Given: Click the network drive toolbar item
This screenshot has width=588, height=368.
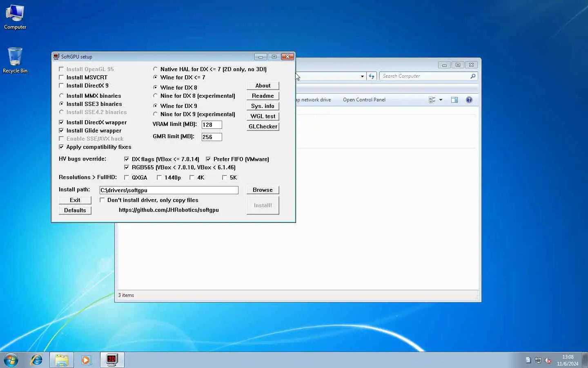Looking at the screenshot, I should pos(314,100).
